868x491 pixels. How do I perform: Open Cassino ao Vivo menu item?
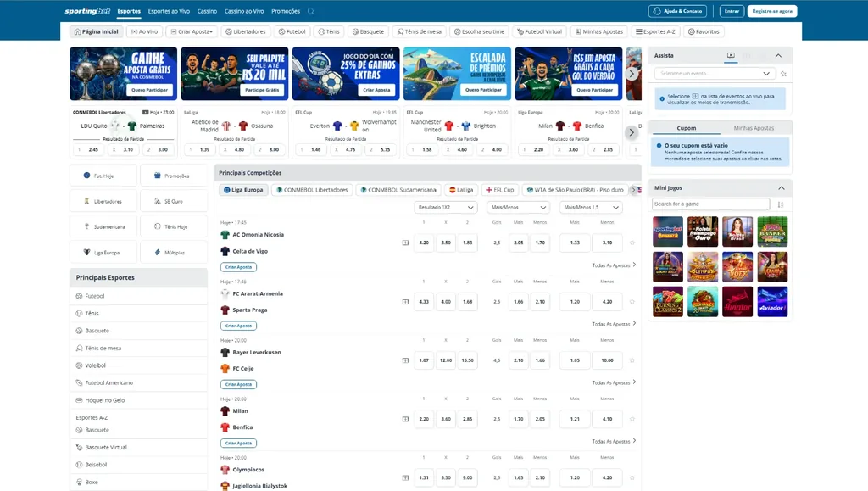[244, 11]
